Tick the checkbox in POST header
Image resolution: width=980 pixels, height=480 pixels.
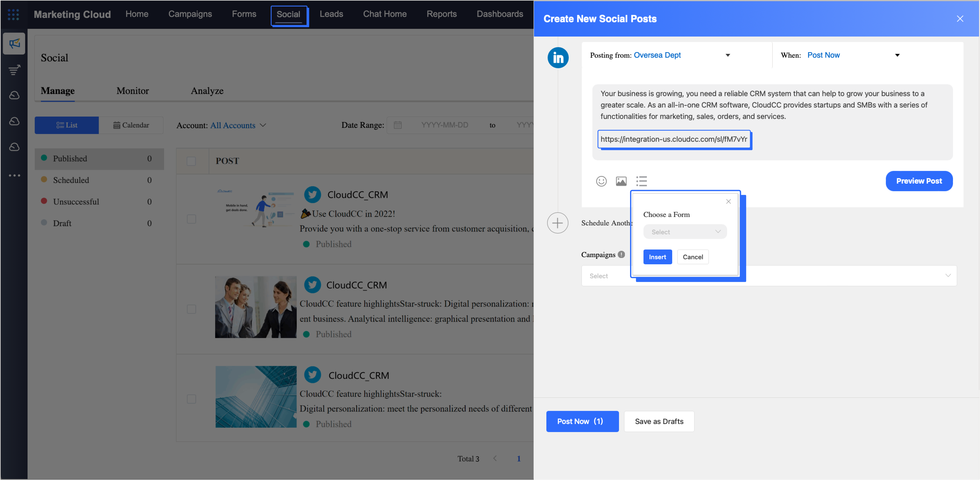[x=191, y=161]
